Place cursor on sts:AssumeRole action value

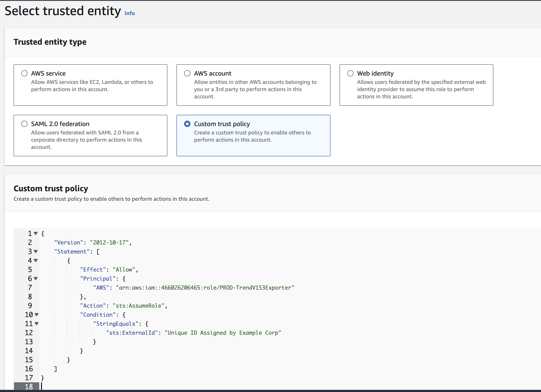(x=139, y=306)
